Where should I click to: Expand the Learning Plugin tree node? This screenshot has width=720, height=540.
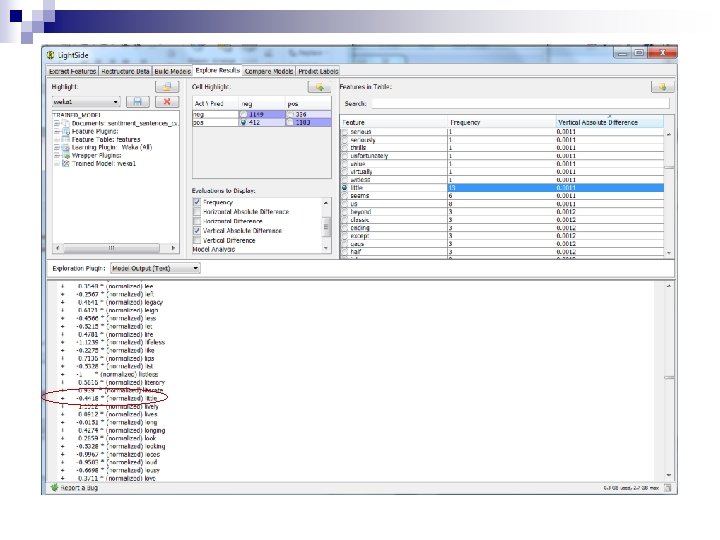click(x=57, y=147)
